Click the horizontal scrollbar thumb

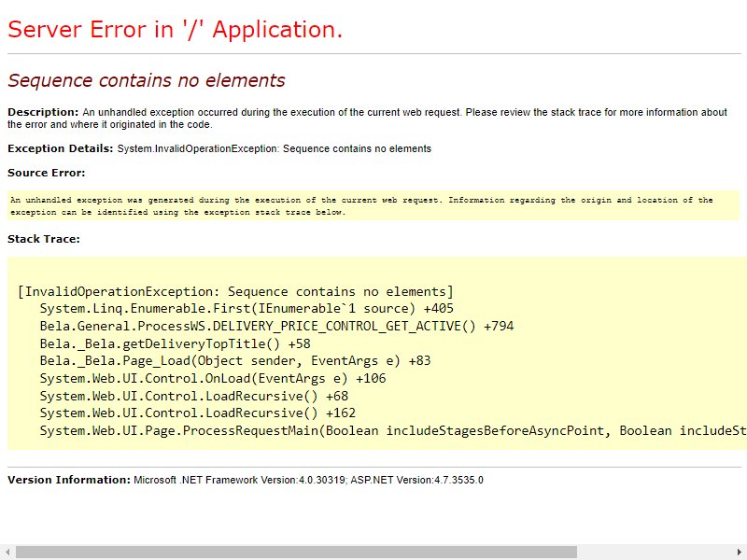(296, 553)
